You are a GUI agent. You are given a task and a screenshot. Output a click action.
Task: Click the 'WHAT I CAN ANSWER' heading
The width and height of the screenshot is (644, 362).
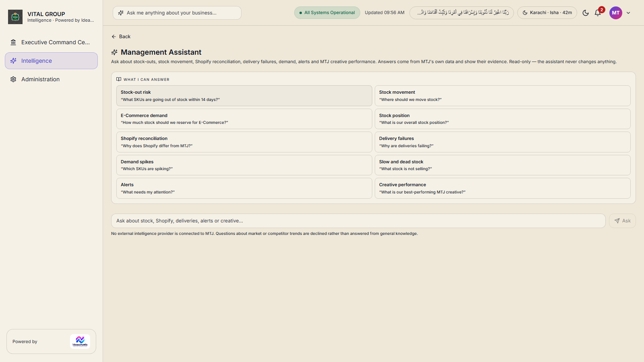(x=146, y=80)
